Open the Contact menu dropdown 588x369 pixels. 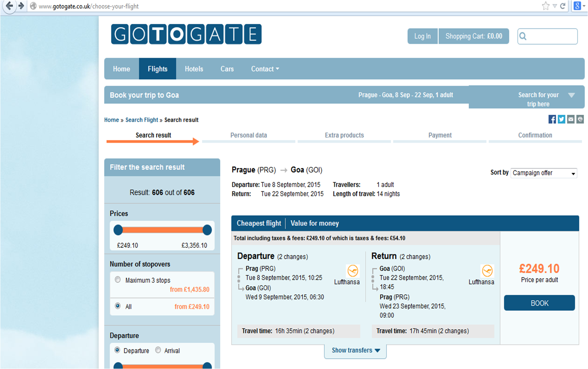point(265,69)
